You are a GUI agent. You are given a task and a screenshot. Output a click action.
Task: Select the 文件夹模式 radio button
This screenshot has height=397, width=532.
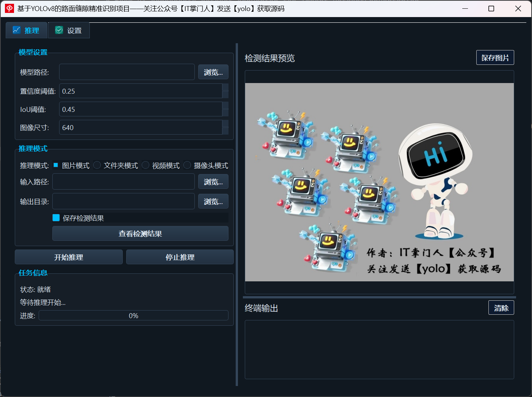97,165
